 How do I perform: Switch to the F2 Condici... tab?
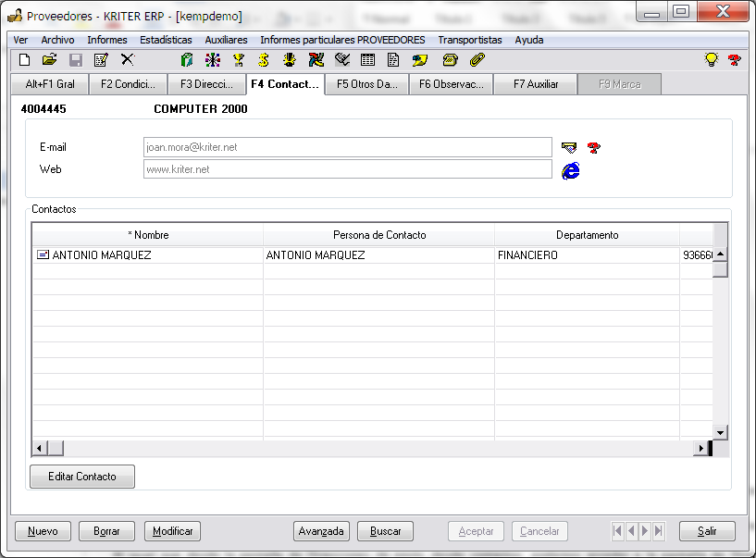(128, 84)
